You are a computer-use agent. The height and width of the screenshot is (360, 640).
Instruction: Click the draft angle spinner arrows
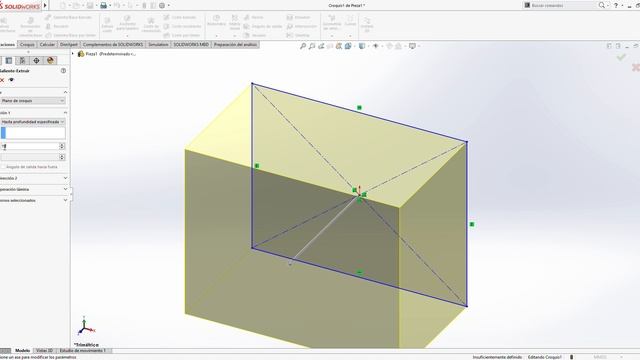coord(62,157)
